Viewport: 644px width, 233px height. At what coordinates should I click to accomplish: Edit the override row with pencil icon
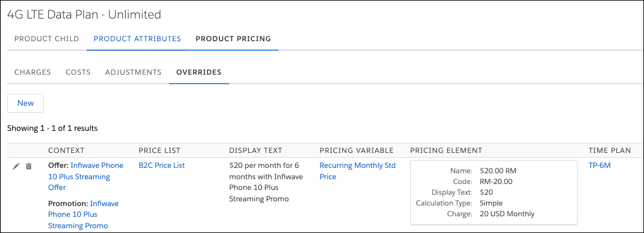pos(16,166)
